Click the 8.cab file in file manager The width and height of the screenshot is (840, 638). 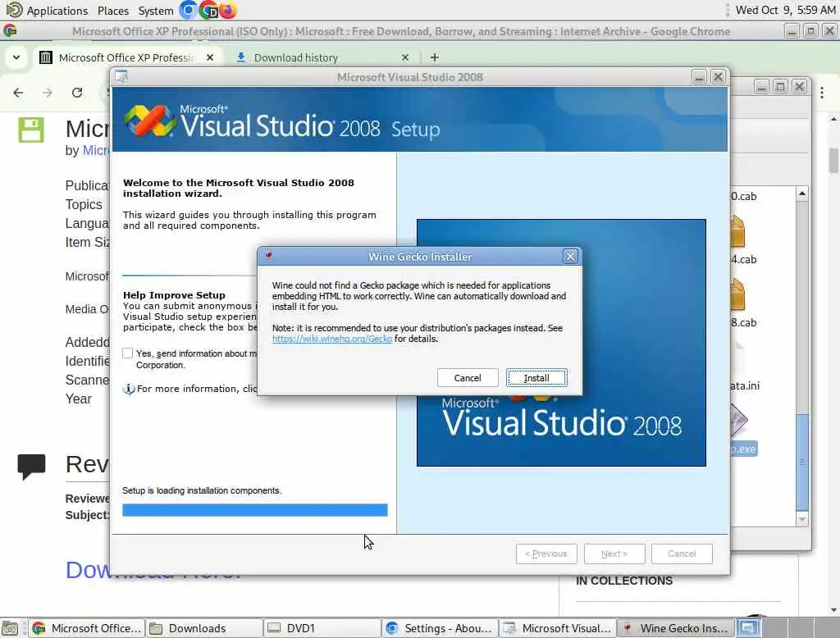coord(743,323)
